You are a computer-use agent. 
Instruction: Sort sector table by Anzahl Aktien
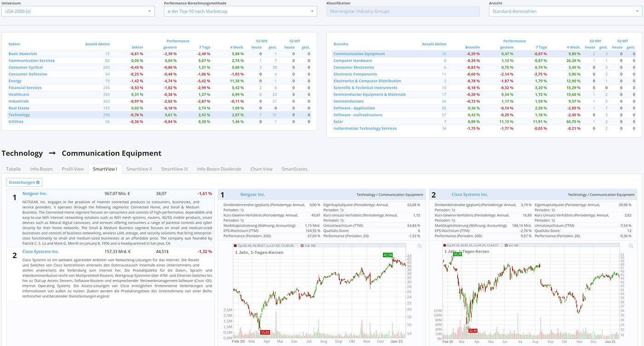(x=98, y=44)
